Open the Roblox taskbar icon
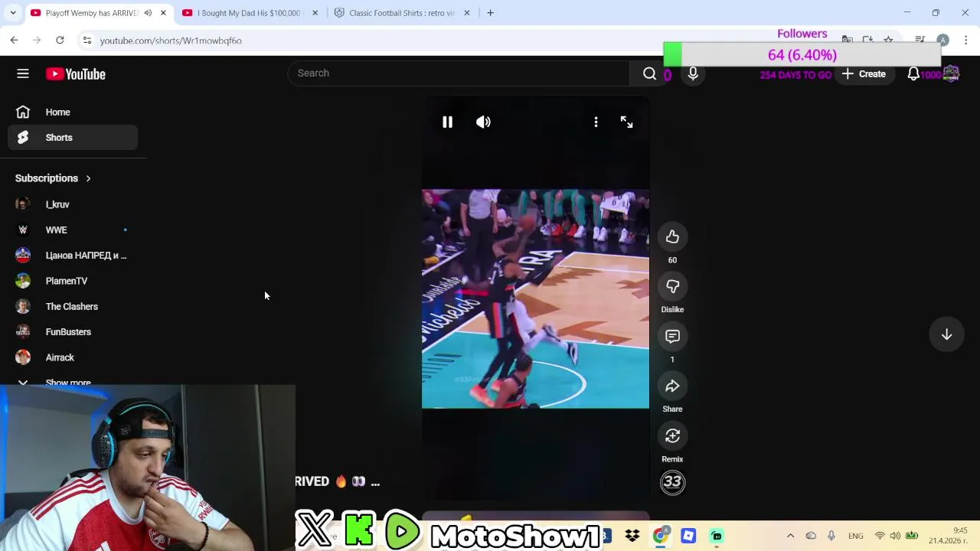This screenshot has width=980, height=551. coord(688,536)
